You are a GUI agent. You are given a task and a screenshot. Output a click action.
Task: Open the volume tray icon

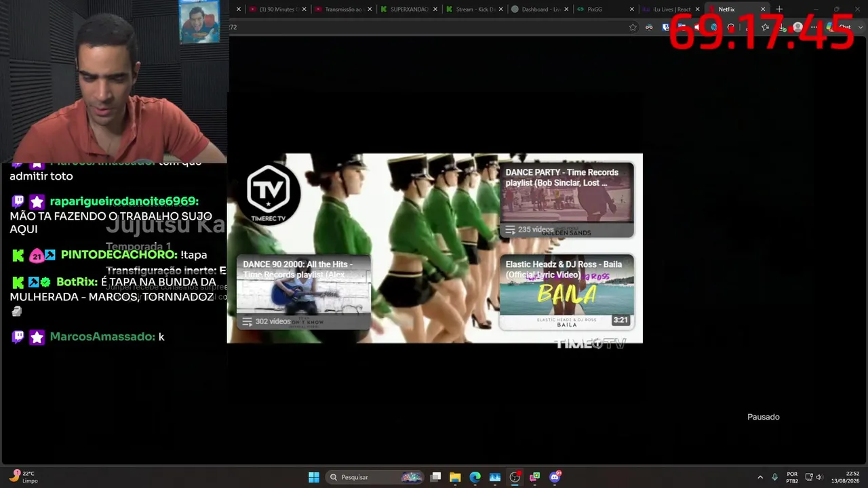click(819, 477)
